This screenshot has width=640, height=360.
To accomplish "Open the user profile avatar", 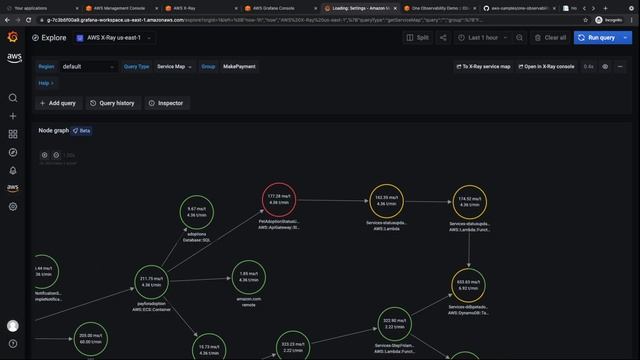I will (13, 326).
